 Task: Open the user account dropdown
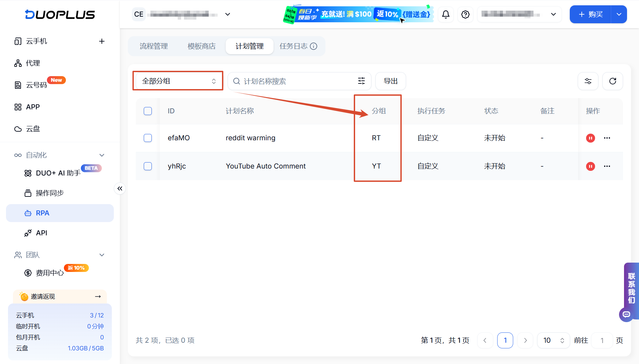click(519, 14)
